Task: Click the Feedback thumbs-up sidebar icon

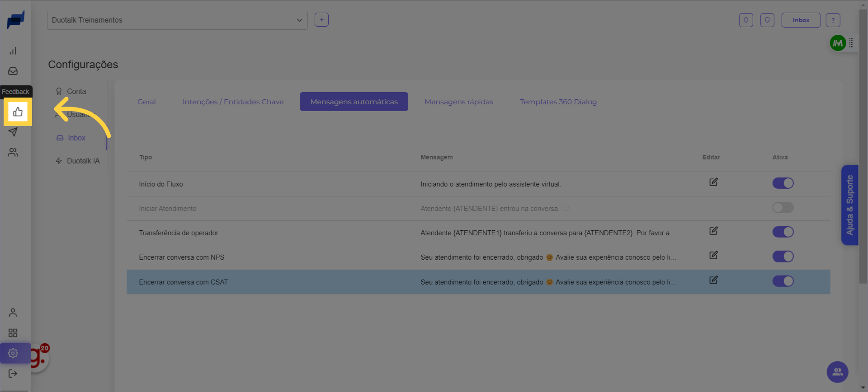Action: pos(18,112)
